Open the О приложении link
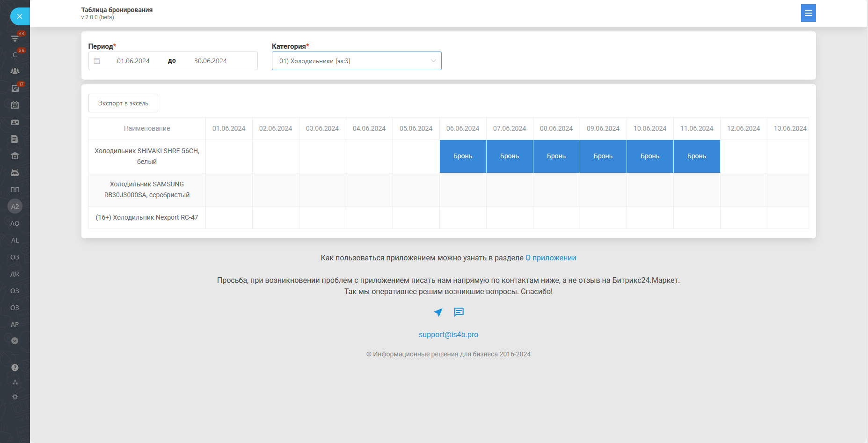868x443 pixels. pos(550,258)
